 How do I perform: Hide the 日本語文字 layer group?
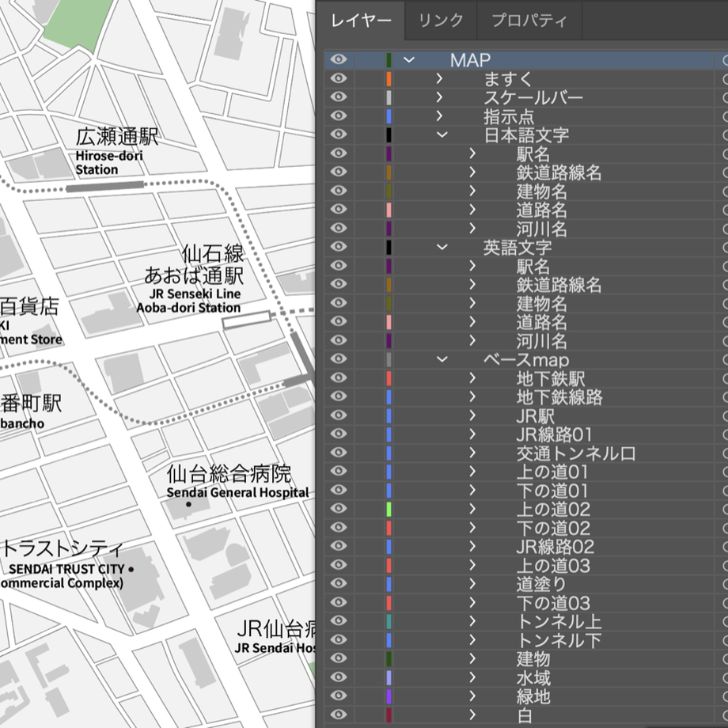tap(339, 135)
